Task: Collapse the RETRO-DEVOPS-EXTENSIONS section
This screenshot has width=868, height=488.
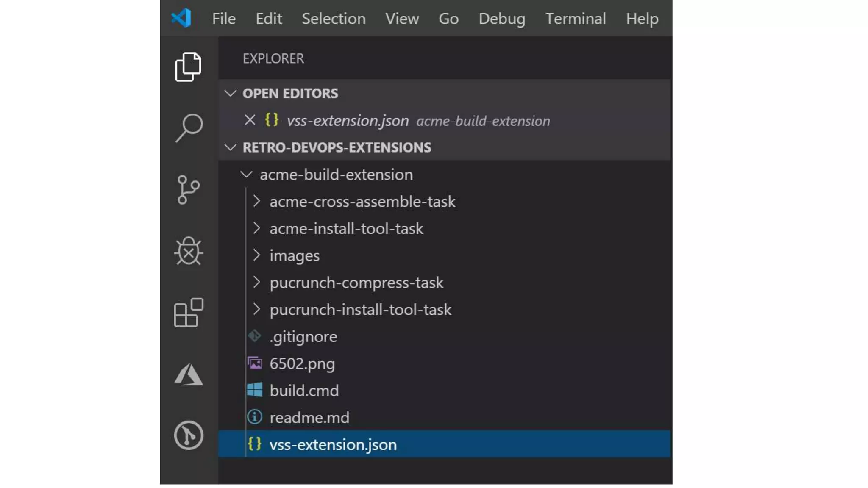Action: [x=230, y=147]
